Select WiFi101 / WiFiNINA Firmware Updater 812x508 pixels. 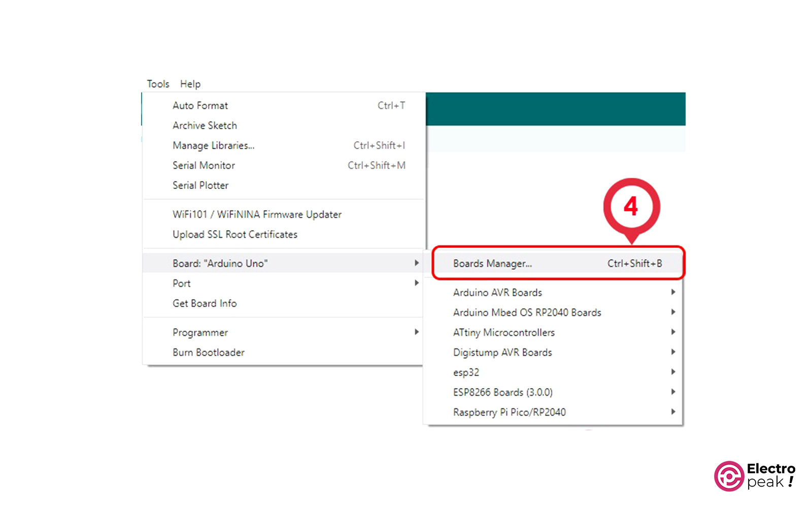click(257, 214)
